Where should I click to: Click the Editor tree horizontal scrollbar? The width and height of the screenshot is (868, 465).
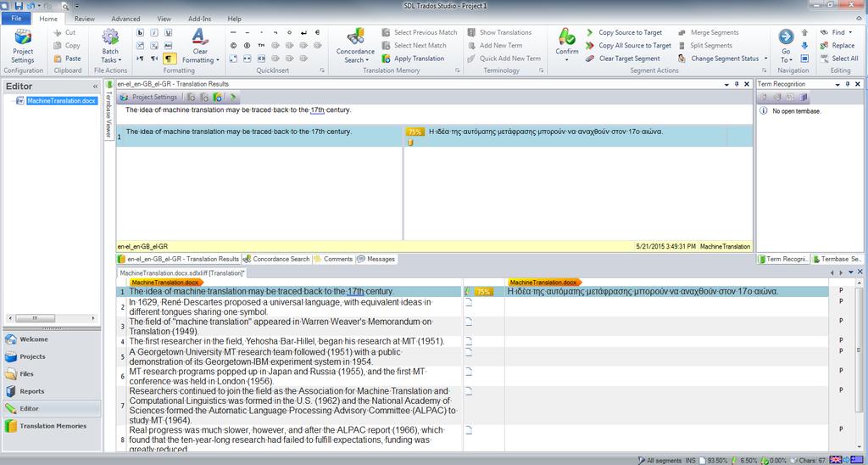click(53, 319)
